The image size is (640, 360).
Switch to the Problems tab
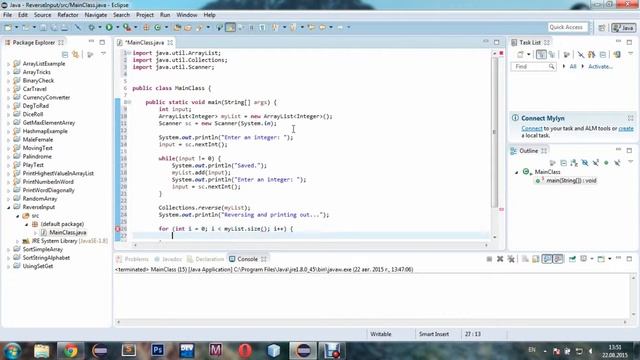(x=132, y=259)
